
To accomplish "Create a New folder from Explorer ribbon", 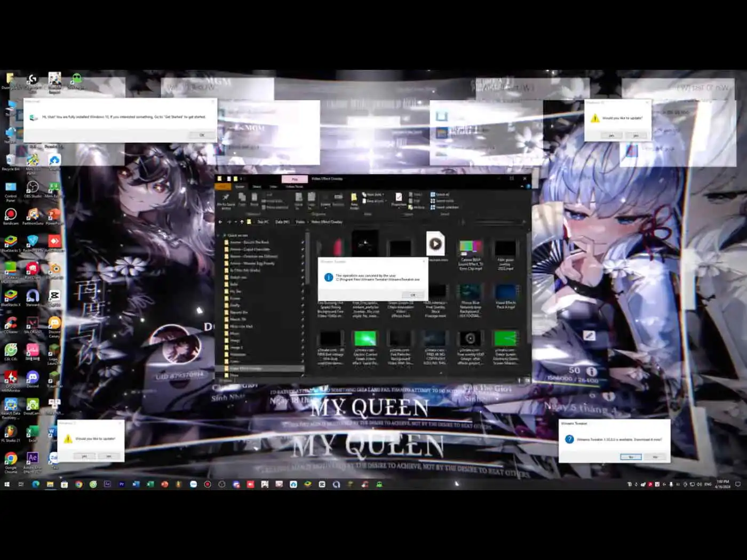I will click(354, 201).
